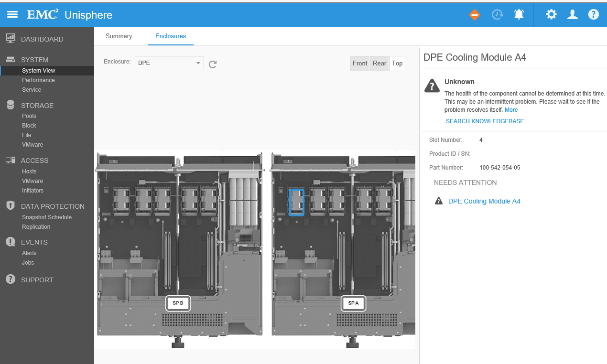Switch enclosure view to Rear

379,64
